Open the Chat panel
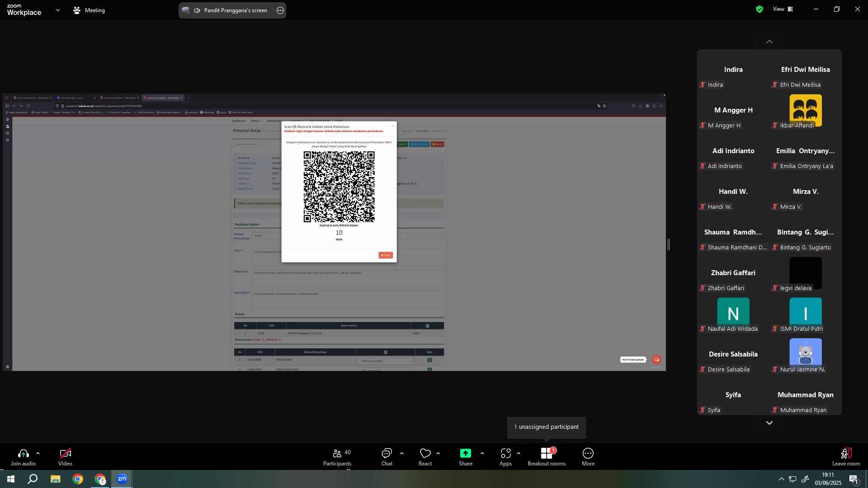868x488 pixels. pos(387,457)
